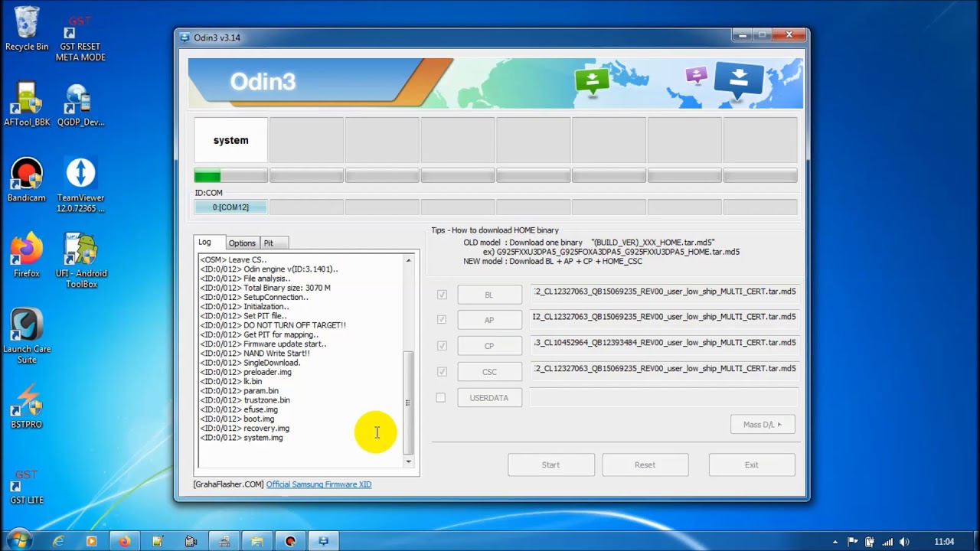Click the CSC file button

489,372
